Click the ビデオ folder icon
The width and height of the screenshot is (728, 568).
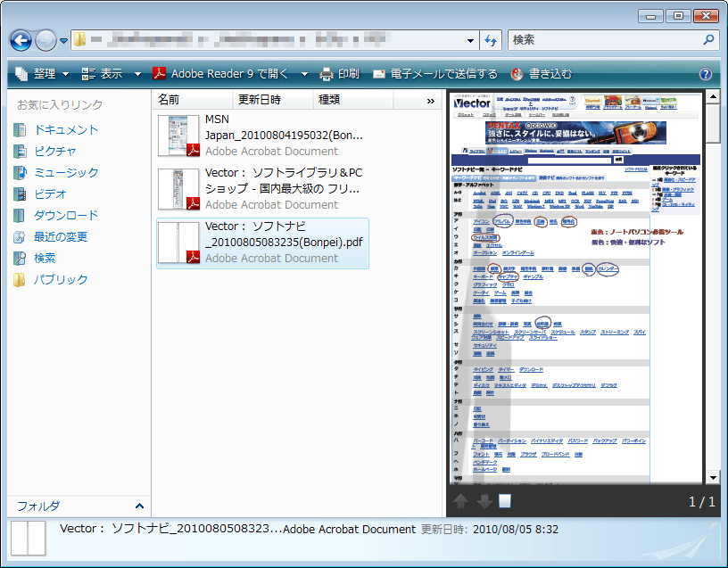[20, 194]
